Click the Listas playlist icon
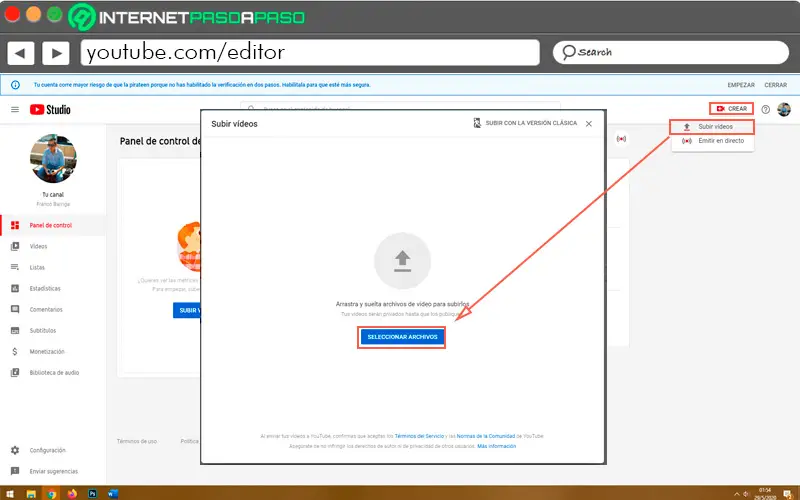This screenshot has height=500, width=800. coord(15,267)
